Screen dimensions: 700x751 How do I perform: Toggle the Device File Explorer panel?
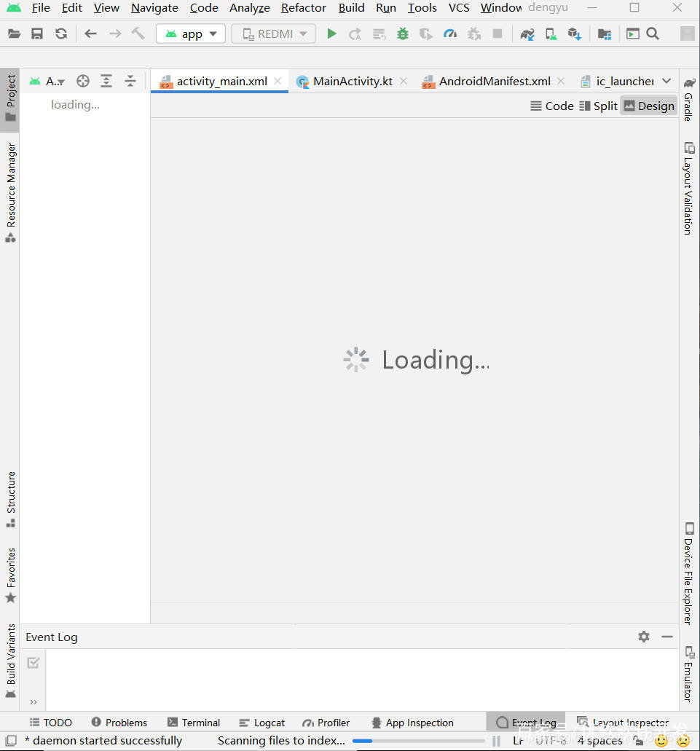[689, 573]
